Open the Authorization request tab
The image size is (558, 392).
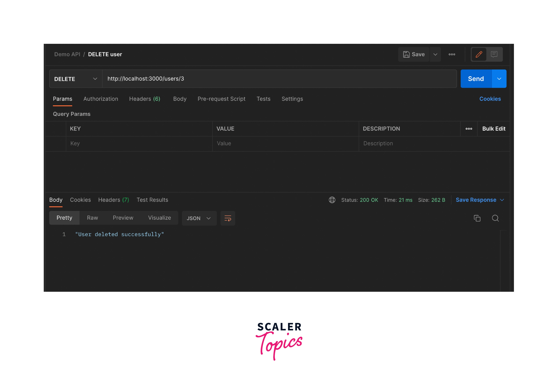tap(101, 99)
